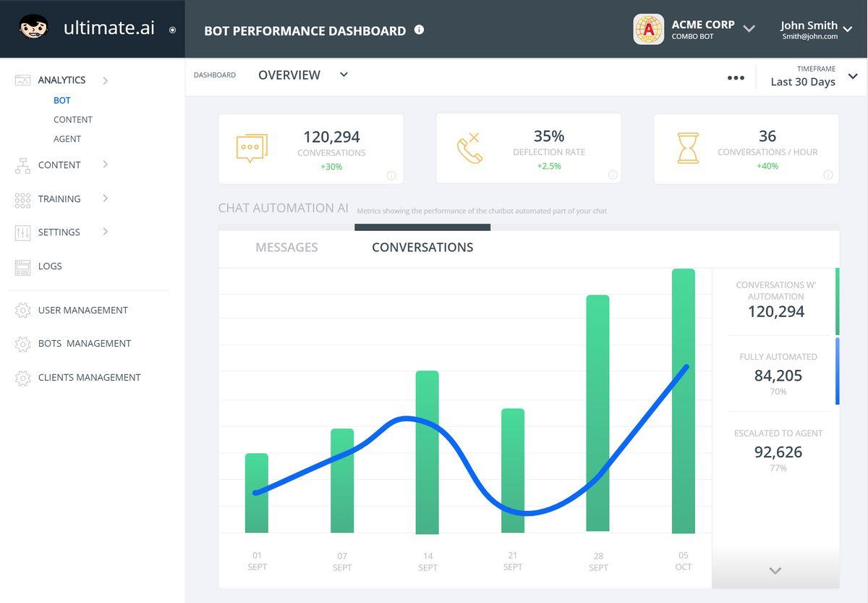Image resolution: width=868 pixels, height=603 pixels.
Task: Click the Settings sliders icon in sidebar
Action: click(22, 232)
